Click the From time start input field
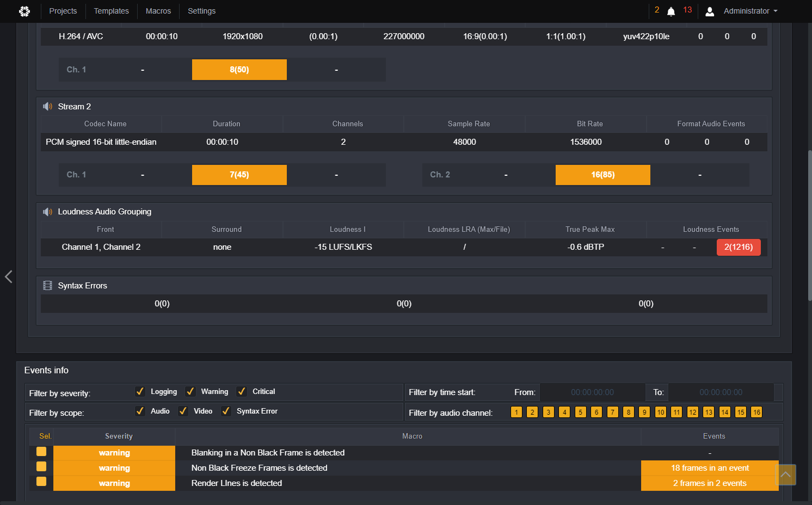The height and width of the screenshot is (505, 812). 592,392
